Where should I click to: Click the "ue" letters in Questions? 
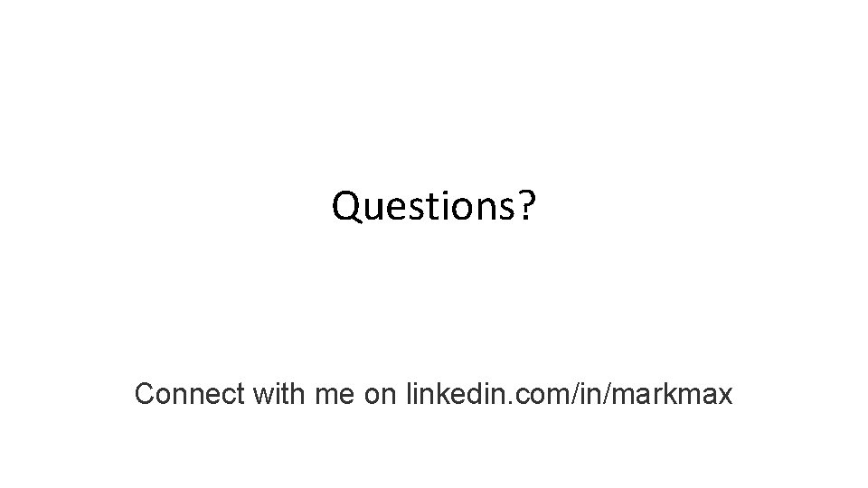pos(387,209)
